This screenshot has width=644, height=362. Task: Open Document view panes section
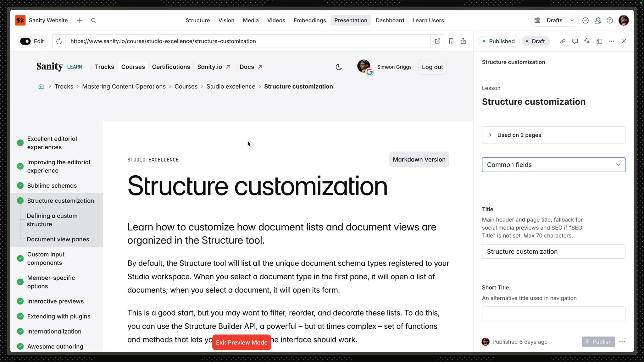[58, 239]
